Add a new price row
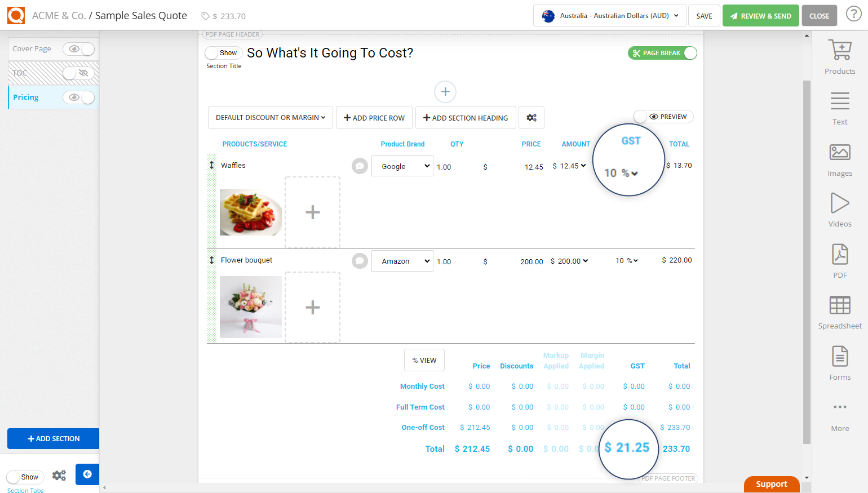The height and width of the screenshot is (493, 868). (x=374, y=117)
